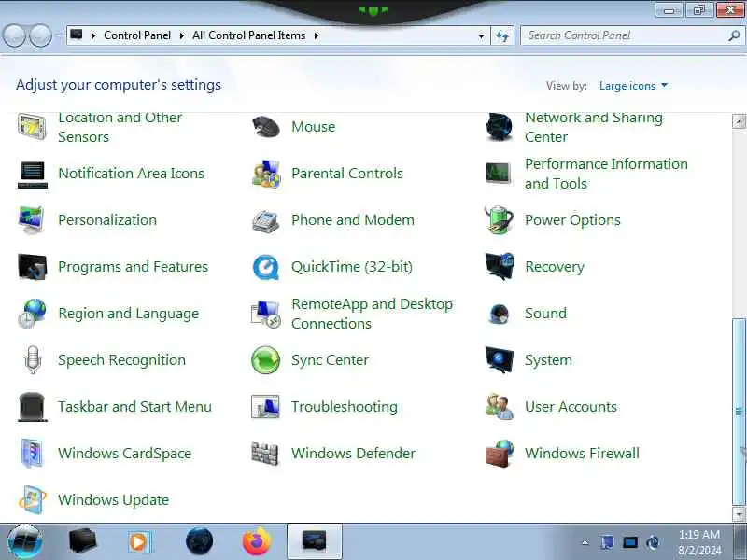Open the View by Large icons dropdown
The image size is (747, 560).
[x=633, y=86]
